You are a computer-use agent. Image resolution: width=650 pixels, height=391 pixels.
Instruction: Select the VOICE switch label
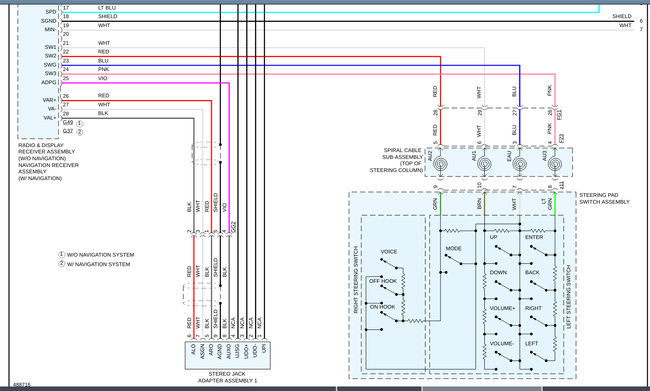click(x=388, y=252)
